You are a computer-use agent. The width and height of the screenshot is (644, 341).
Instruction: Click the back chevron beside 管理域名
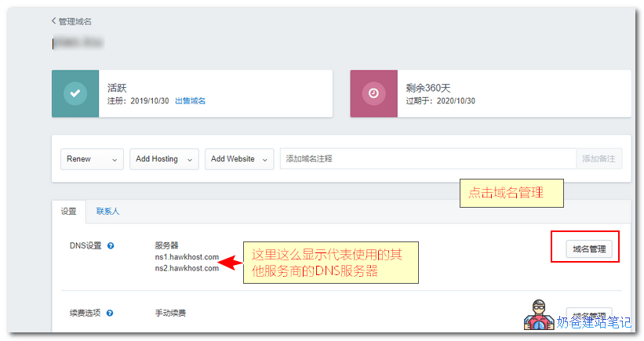54,21
